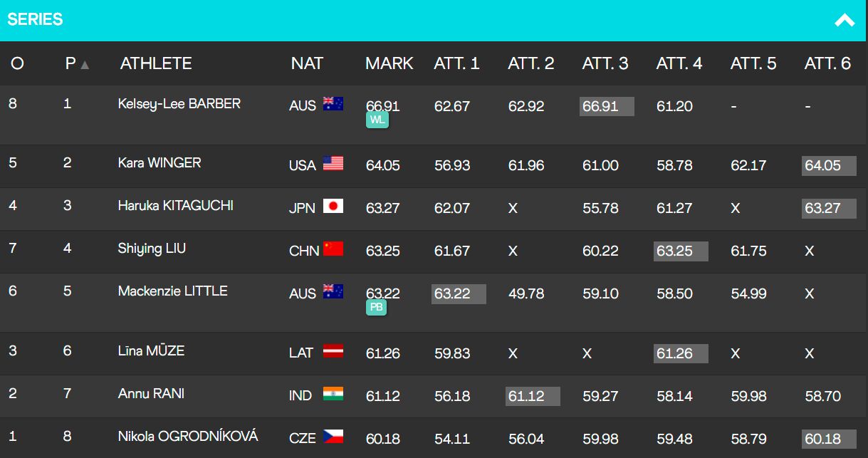Click the Australian flag beside Kelsey-Lee Barber
This screenshot has height=458, width=868.
pyautogui.click(x=333, y=104)
